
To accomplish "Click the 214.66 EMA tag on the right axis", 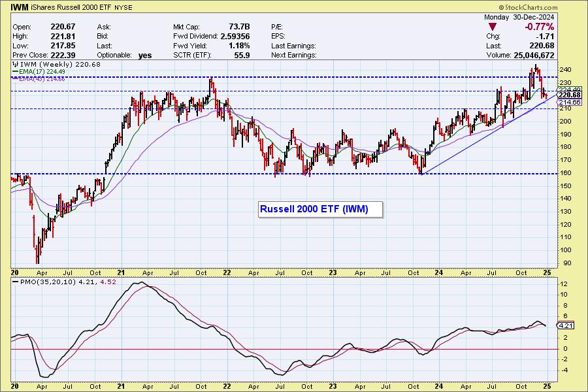I will click(x=570, y=103).
